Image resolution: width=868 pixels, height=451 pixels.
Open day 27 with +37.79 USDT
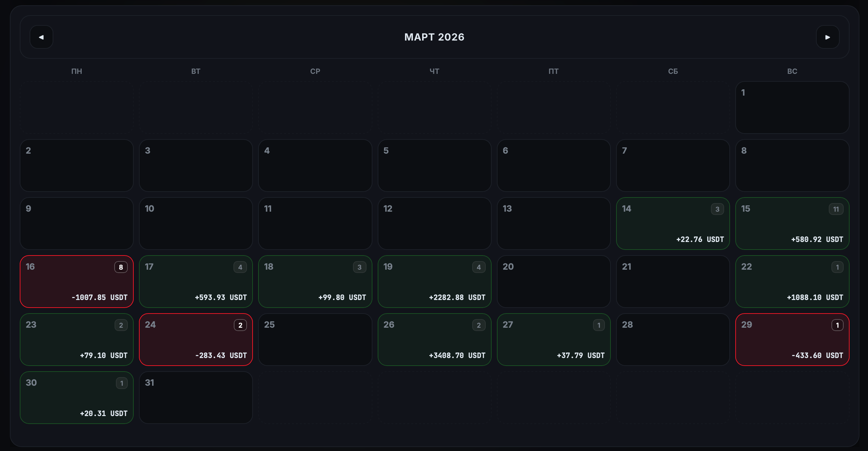tap(553, 340)
